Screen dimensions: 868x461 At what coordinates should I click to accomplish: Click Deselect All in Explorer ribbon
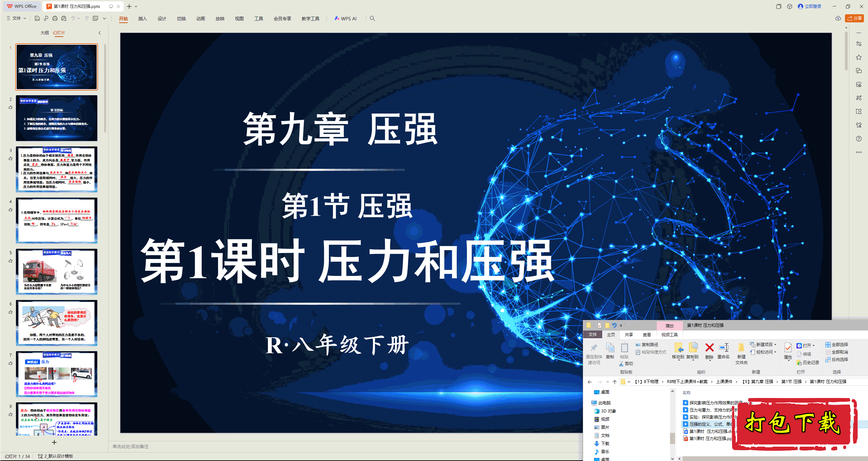click(837, 352)
